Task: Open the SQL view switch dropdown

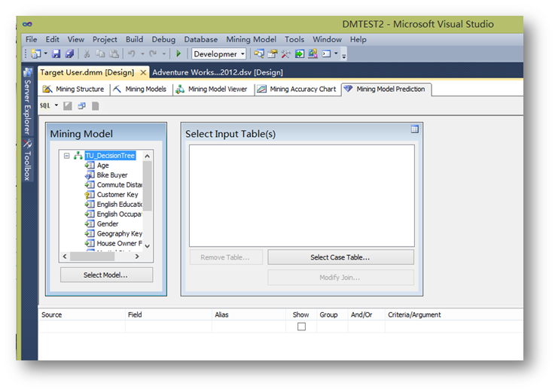Action: 56,105
